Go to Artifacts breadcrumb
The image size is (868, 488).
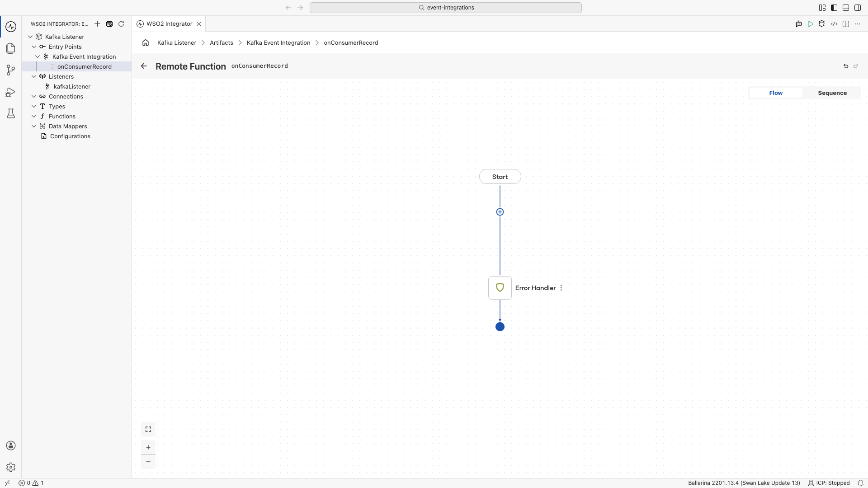pyautogui.click(x=222, y=42)
